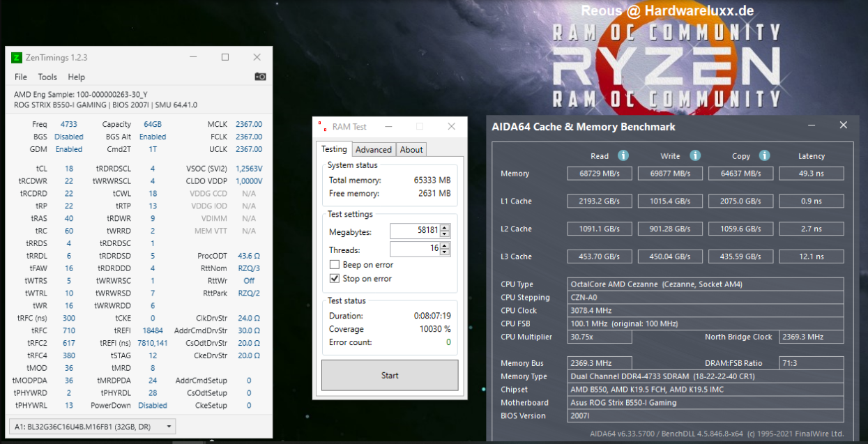Click the Memory Write value 69877 MB/s
Image resolution: width=868 pixels, height=444 pixels.
click(670, 174)
